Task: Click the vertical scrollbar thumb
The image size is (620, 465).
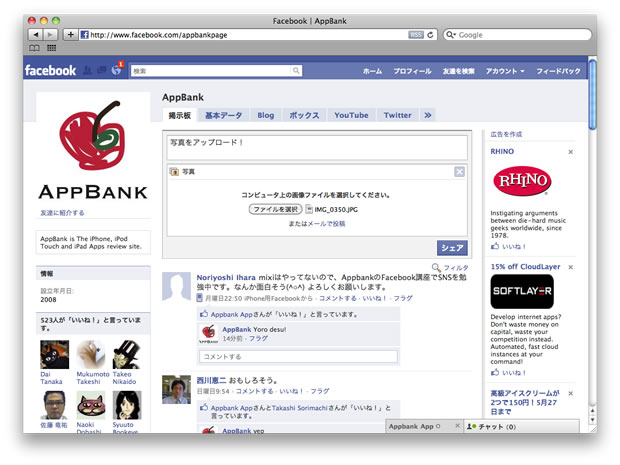Action: tap(592, 94)
